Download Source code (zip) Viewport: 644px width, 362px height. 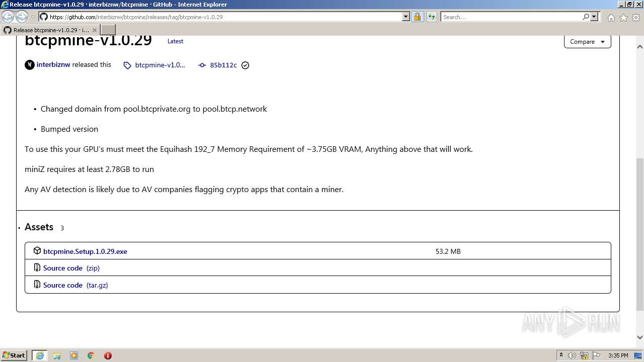coord(71,268)
